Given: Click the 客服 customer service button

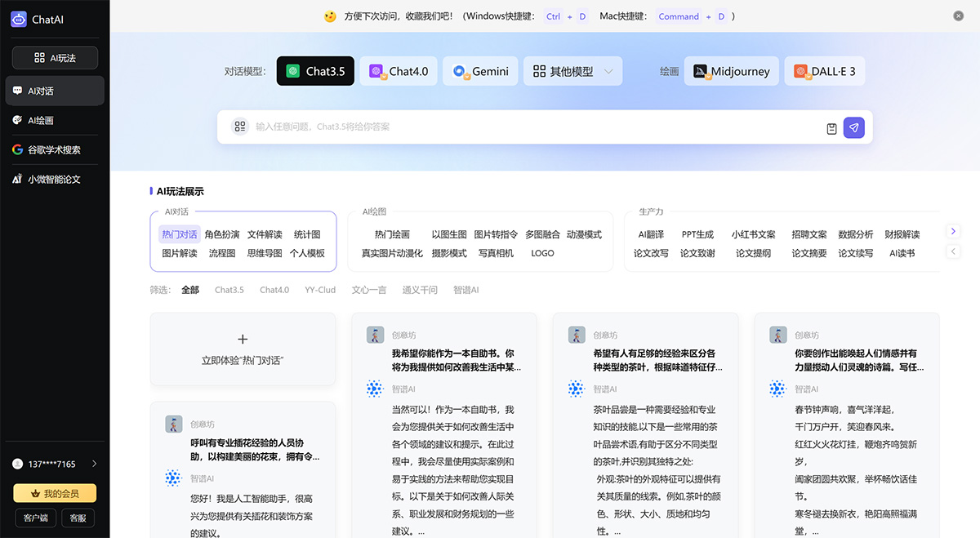Looking at the screenshot, I should coord(78,518).
